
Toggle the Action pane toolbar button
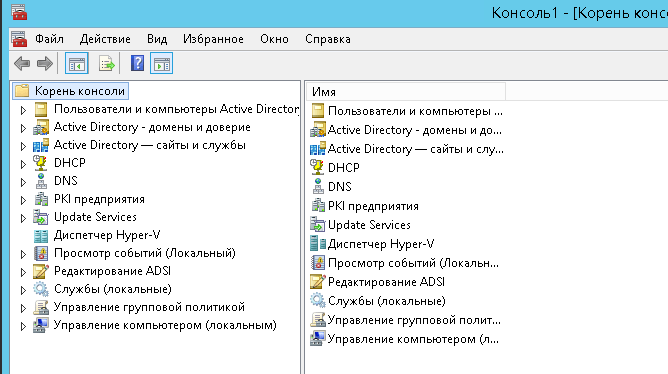[x=161, y=64]
